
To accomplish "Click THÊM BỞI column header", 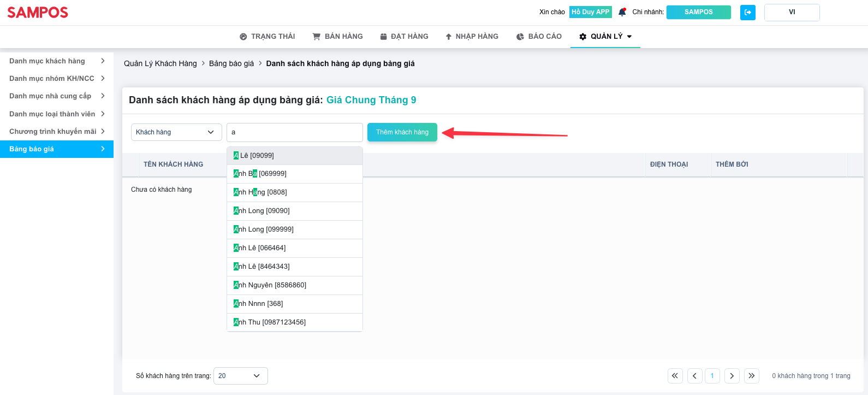I will click(732, 164).
